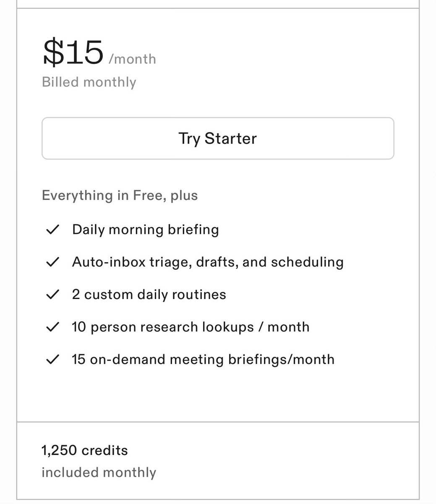
Task: Click the 1,250 credits label
Action: [x=84, y=450]
